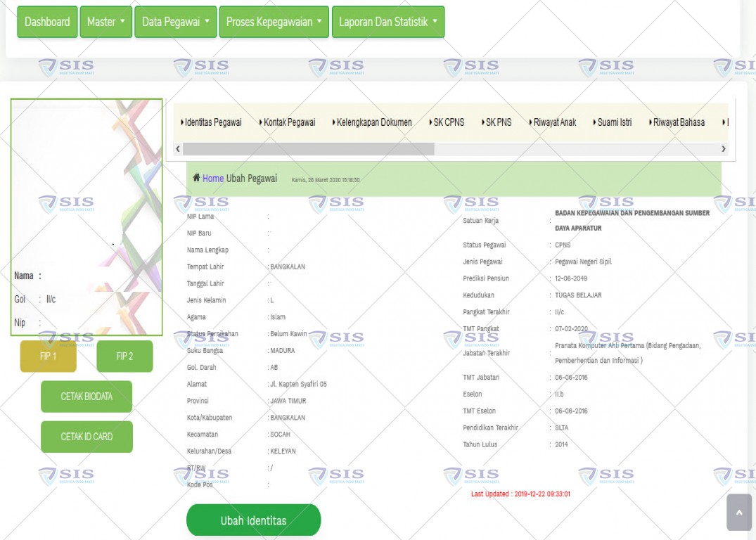Click the Home house icon in breadcrumb
Viewport: 756px width, 540px height.
196,177
